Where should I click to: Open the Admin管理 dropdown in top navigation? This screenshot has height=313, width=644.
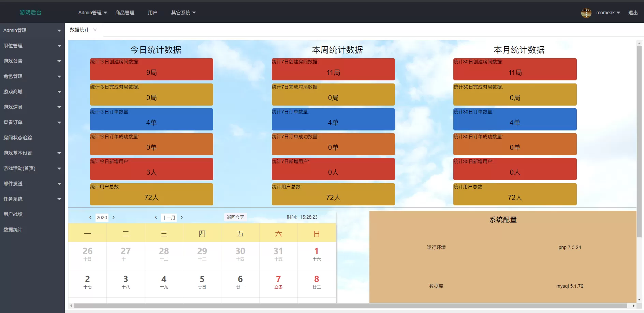tap(92, 13)
